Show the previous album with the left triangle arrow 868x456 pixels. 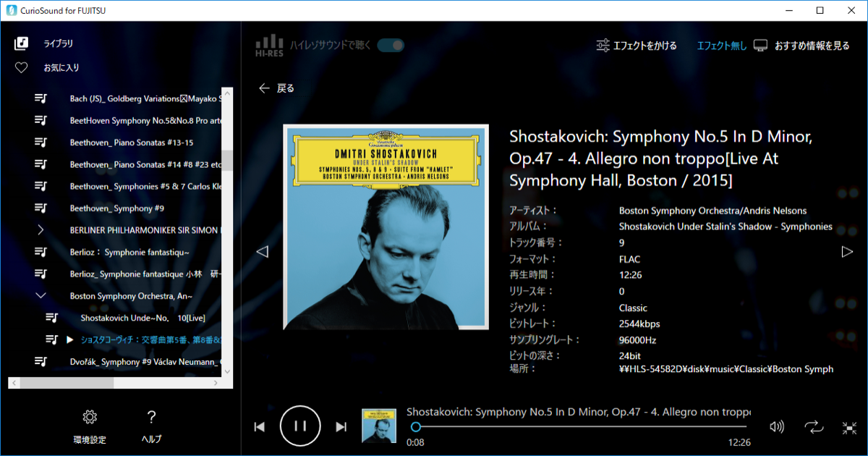pos(263,252)
